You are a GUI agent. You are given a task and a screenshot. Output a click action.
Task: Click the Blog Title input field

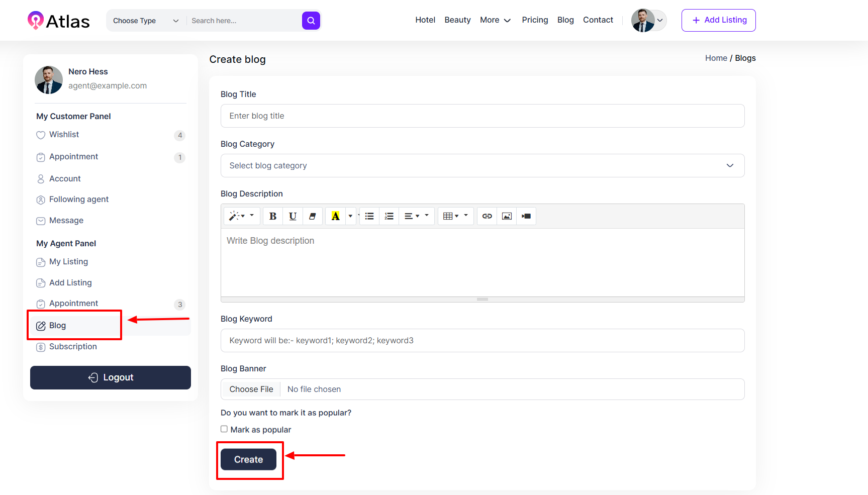pos(482,116)
